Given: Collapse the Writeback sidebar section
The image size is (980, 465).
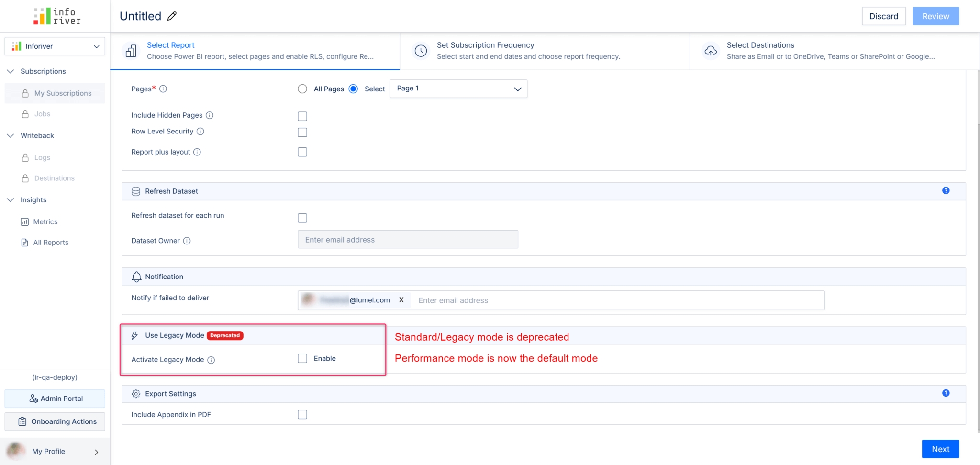Looking at the screenshot, I should 11,136.
